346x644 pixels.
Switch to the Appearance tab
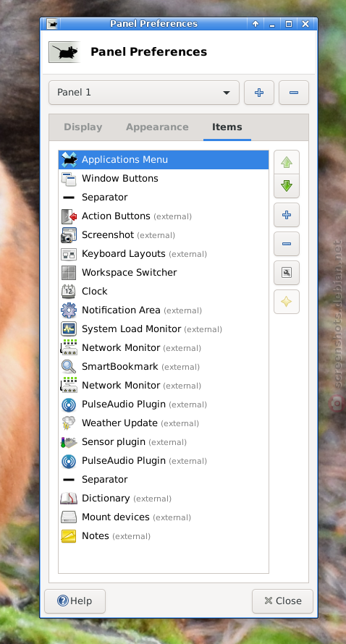click(x=157, y=127)
